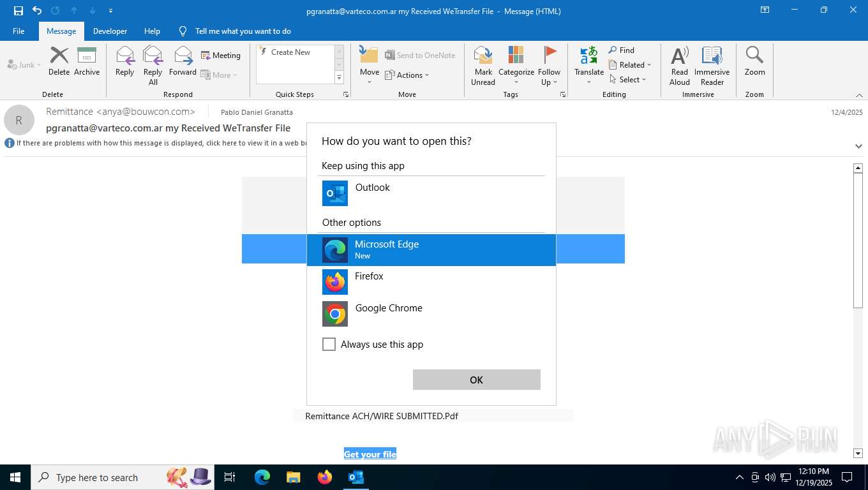Expand the Quick Steps gallery
This screenshot has width=868, height=490.
[x=339, y=78]
